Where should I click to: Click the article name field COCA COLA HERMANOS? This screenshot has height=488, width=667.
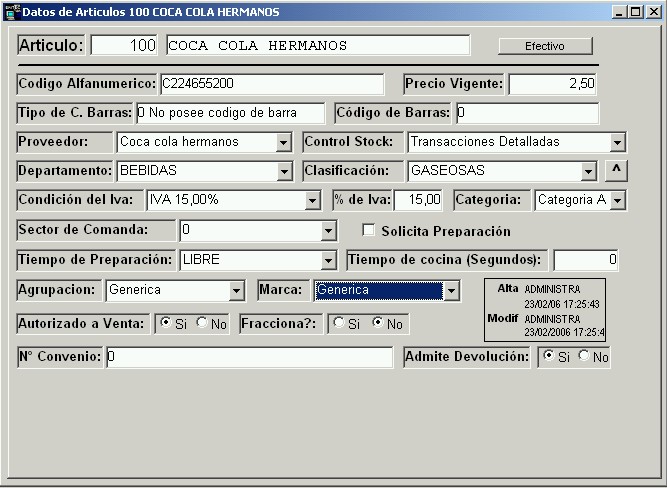pos(318,45)
